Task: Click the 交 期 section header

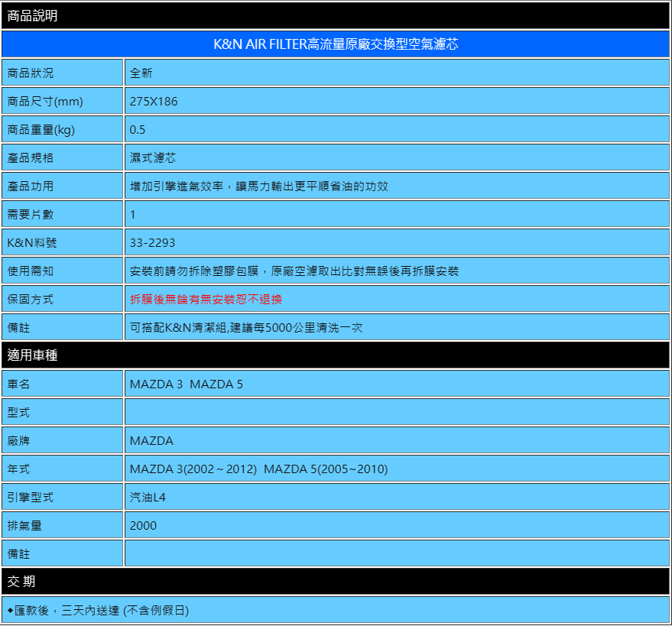Action: pos(336,582)
